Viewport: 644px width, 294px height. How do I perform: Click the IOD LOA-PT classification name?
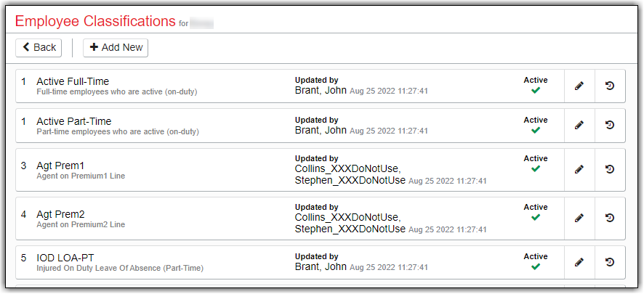pyautogui.click(x=65, y=258)
